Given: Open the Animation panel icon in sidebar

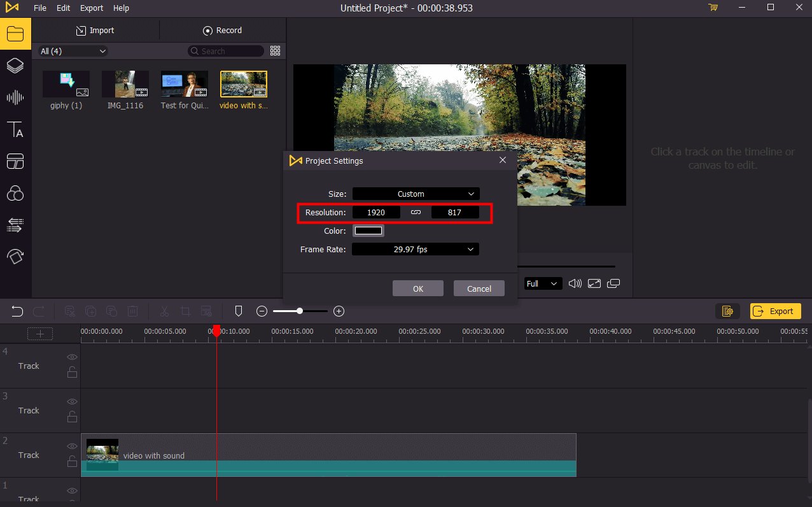Looking at the screenshot, I should [x=15, y=257].
